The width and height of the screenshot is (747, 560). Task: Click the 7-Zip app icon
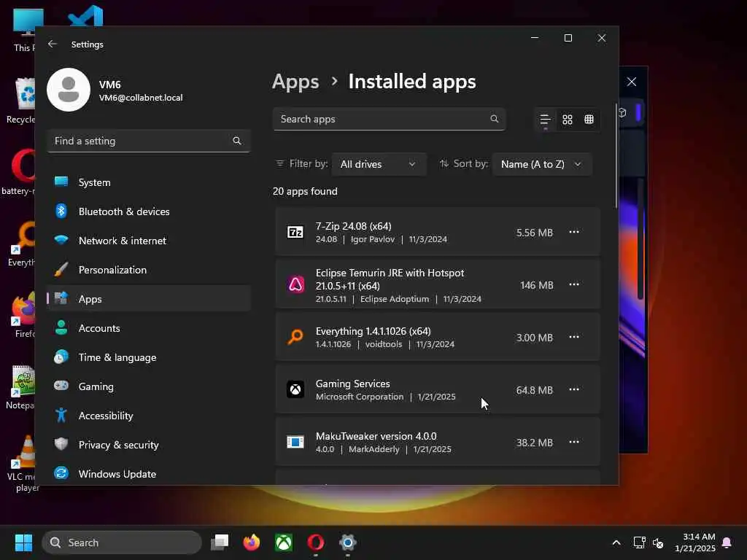pos(295,233)
